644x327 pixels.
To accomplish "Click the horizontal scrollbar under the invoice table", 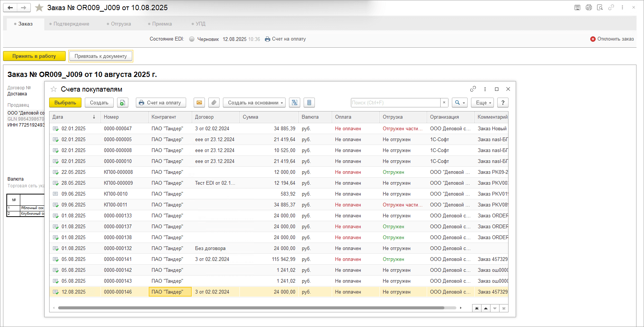I will pos(251,308).
